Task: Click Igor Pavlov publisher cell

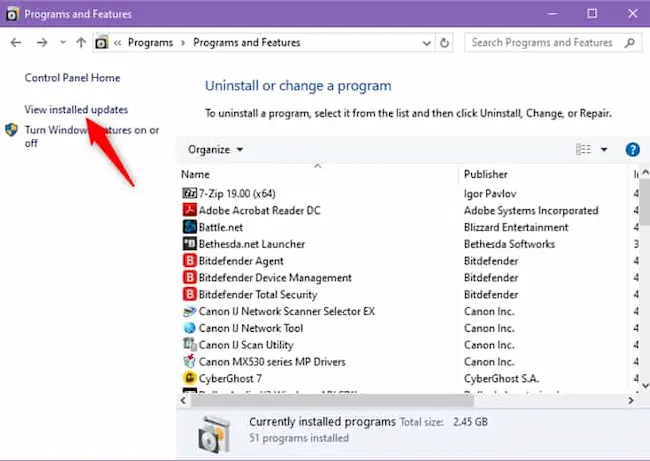Action: tap(490, 194)
